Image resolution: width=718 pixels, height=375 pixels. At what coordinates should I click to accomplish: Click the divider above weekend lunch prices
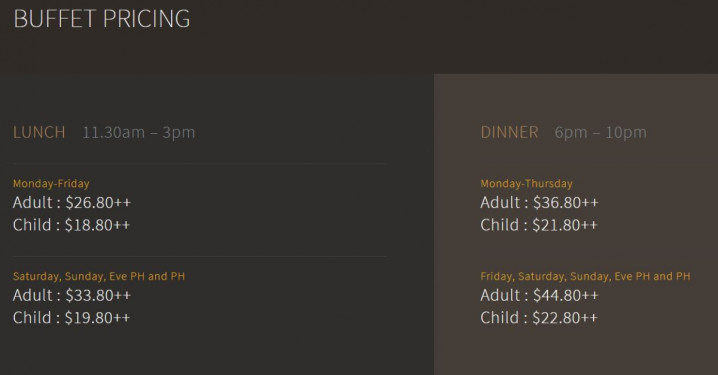[200, 256]
